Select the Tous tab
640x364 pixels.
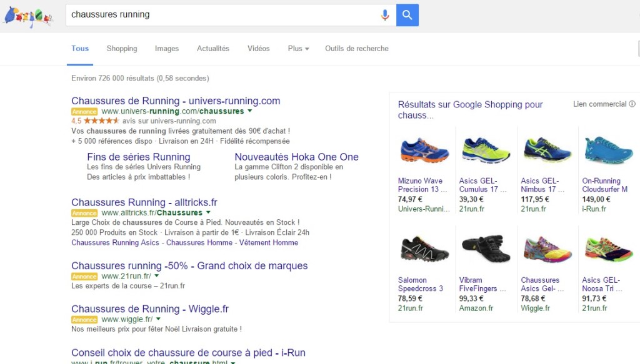80,49
